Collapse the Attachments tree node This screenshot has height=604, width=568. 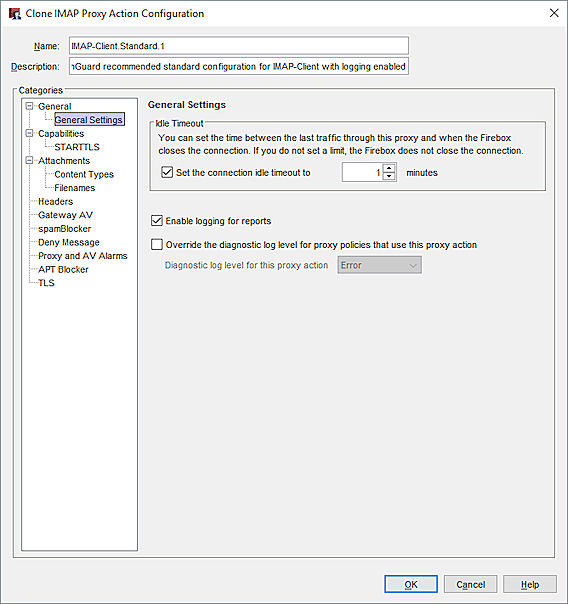[x=29, y=160]
